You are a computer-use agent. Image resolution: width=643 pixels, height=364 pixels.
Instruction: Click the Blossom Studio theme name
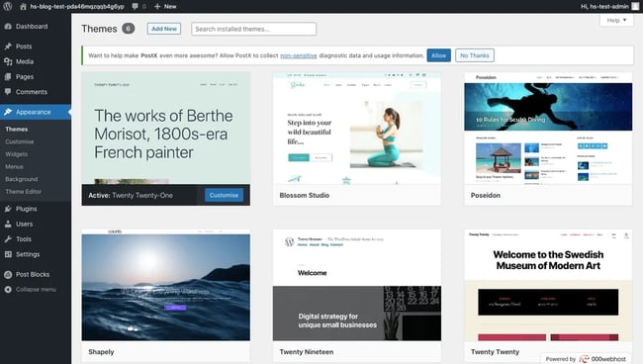tap(305, 195)
